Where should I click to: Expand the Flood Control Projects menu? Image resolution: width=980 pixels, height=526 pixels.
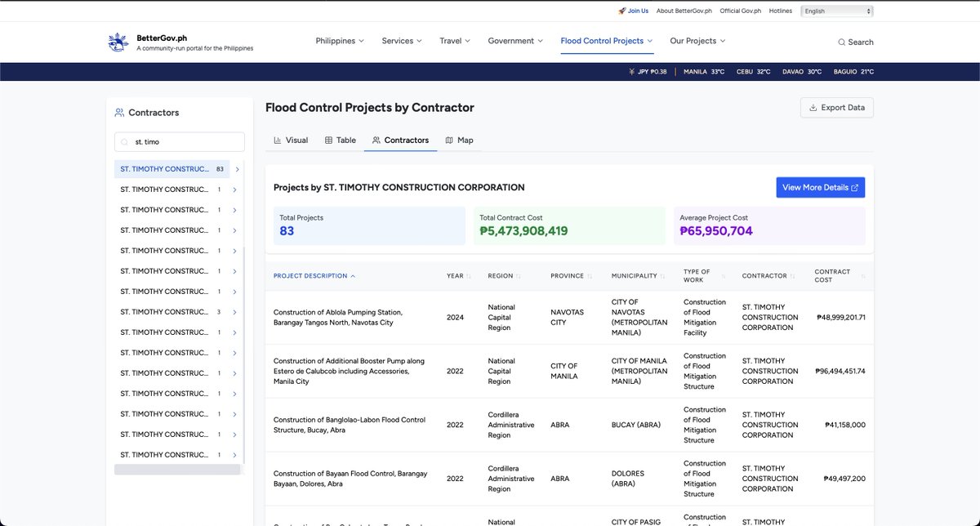(x=607, y=41)
